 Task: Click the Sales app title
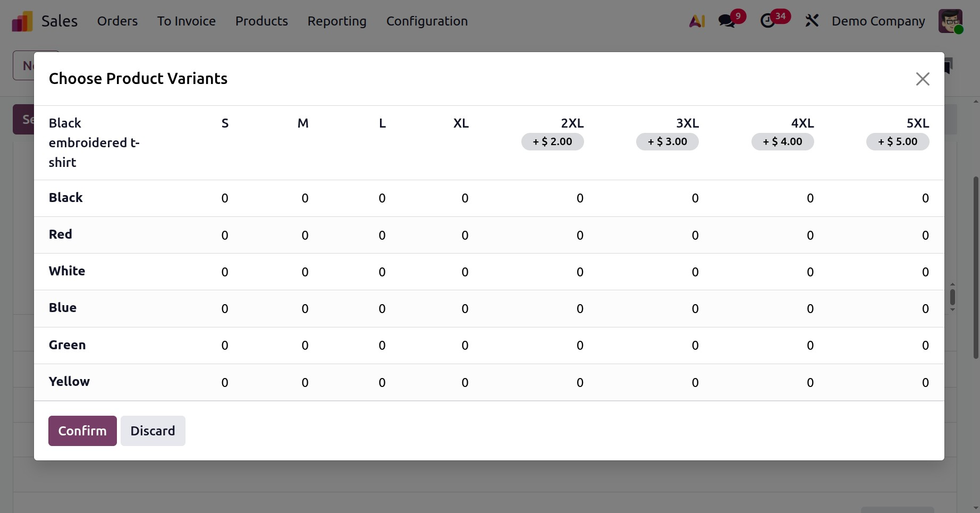click(x=60, y=21)
